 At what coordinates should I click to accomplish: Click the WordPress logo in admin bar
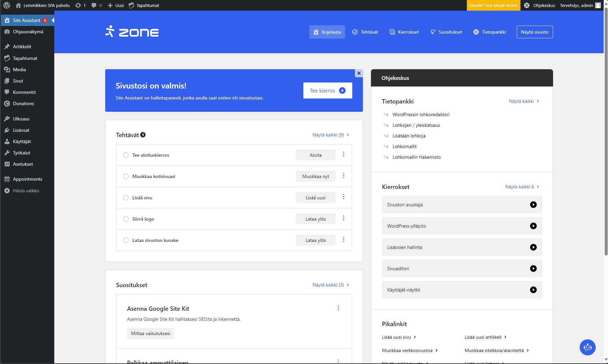coord(7,5)
